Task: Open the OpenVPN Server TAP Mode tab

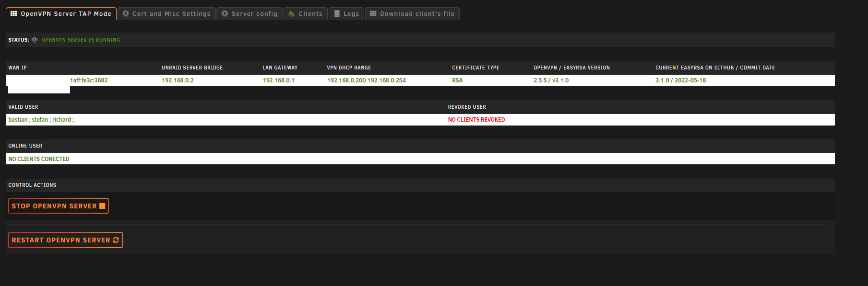Action: click(x=61, y=13)
